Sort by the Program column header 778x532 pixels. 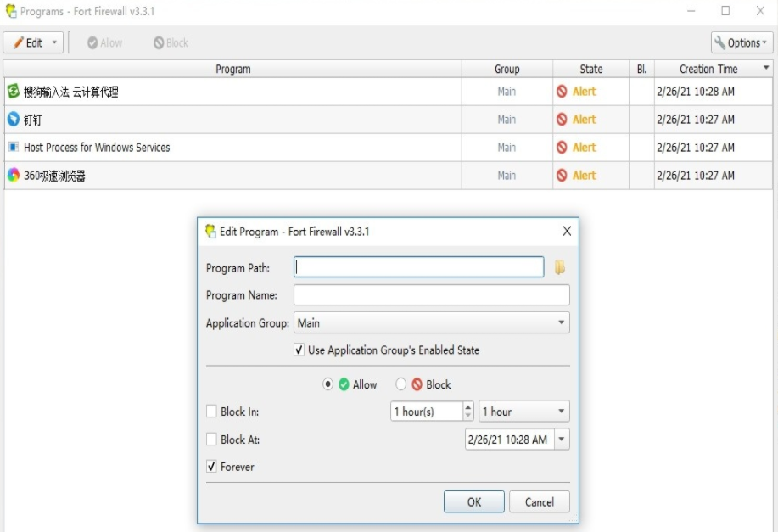point(232,69)
